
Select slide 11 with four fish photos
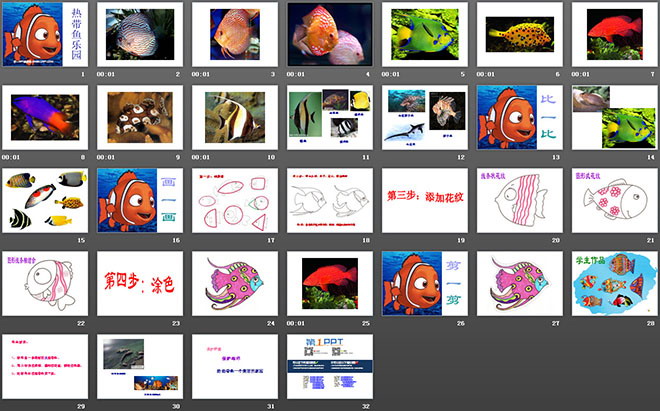coord(330,117)
